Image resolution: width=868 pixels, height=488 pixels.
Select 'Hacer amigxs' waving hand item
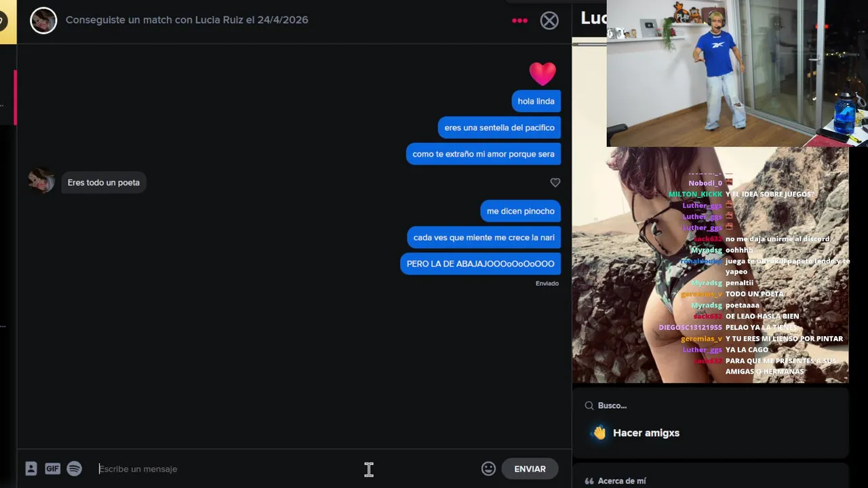pos(635,432)
